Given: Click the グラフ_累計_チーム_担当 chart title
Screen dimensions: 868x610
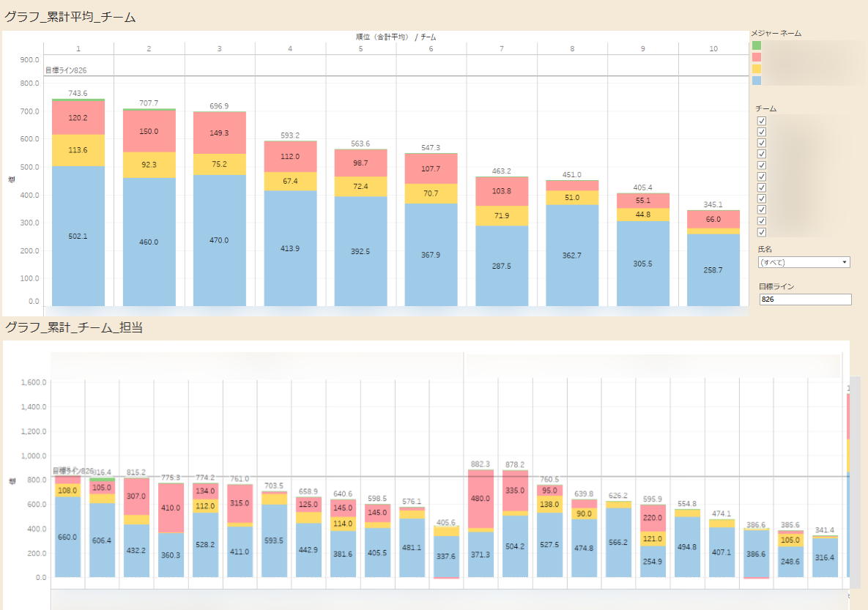Looking at the screenshot, I should [x=73, y=328].
